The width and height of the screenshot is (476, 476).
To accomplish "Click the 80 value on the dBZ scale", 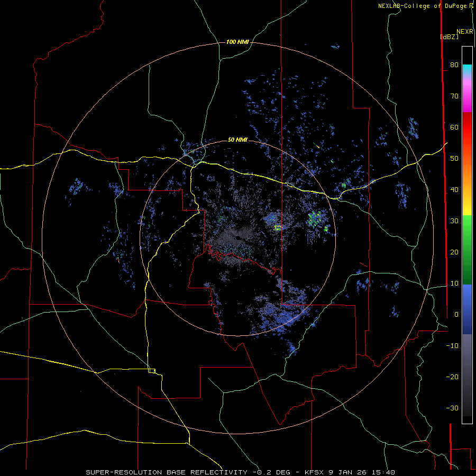I will point(454,65).
